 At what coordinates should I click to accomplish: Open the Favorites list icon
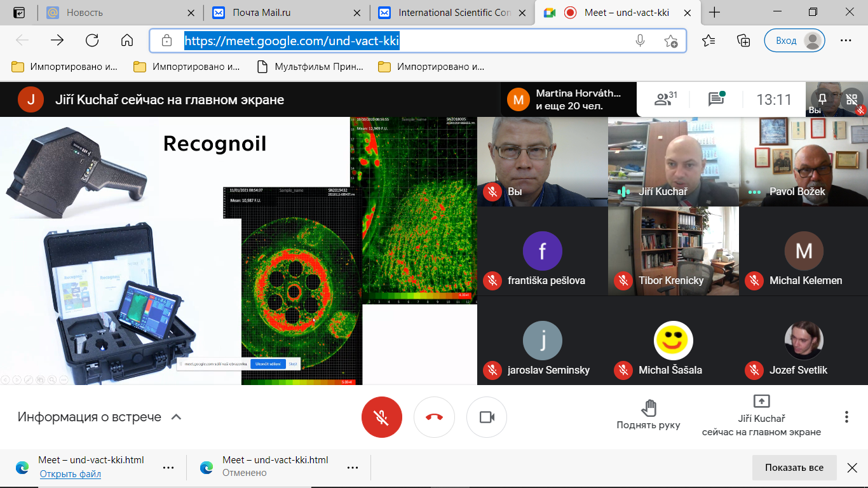(x=709, y=41)
